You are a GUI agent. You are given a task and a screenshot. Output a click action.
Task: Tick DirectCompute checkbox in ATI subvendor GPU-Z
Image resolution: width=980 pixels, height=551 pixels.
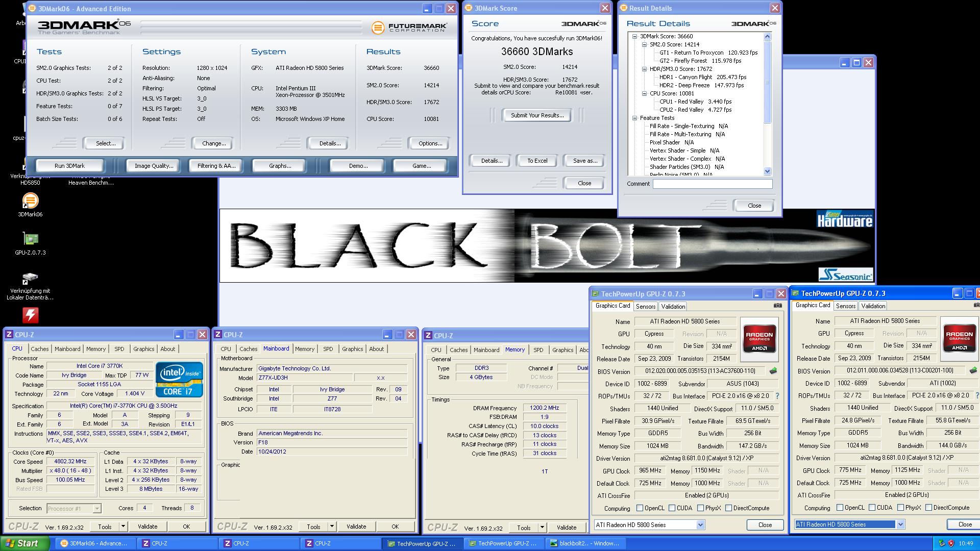[928, 508]
